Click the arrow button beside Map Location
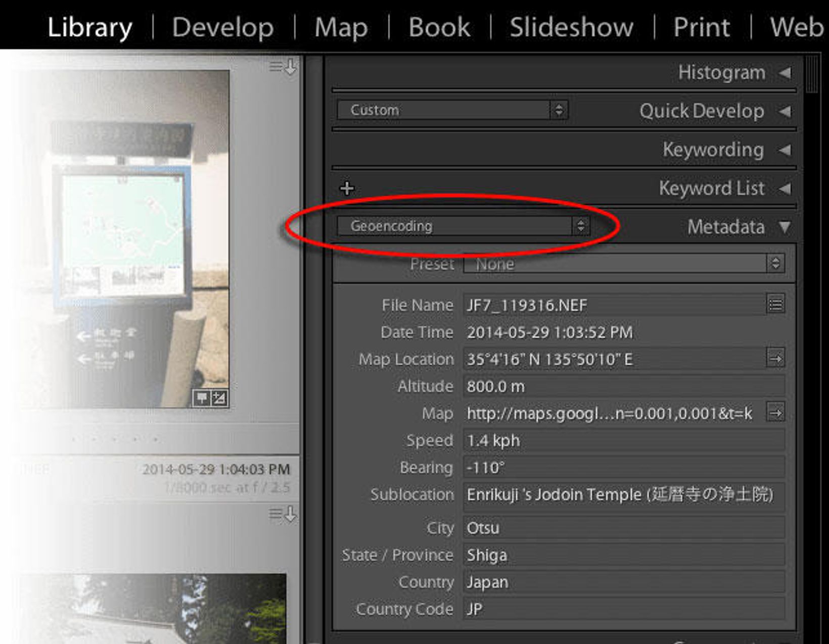 click(x=775, y=359)
